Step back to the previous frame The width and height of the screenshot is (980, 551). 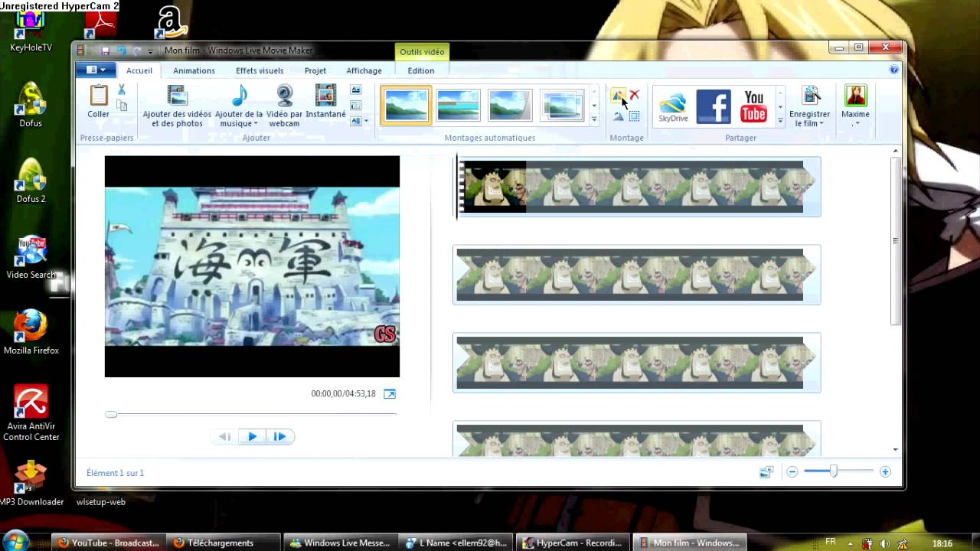click(224, 436)
